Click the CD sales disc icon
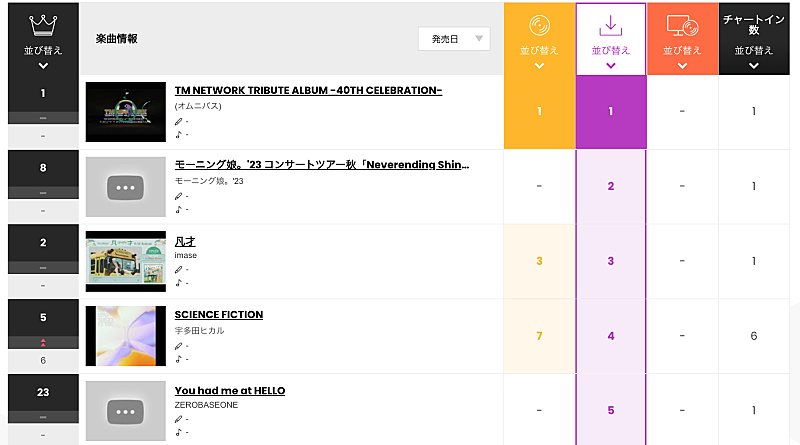Screen dimensions: 800x445 click(539, 26)
